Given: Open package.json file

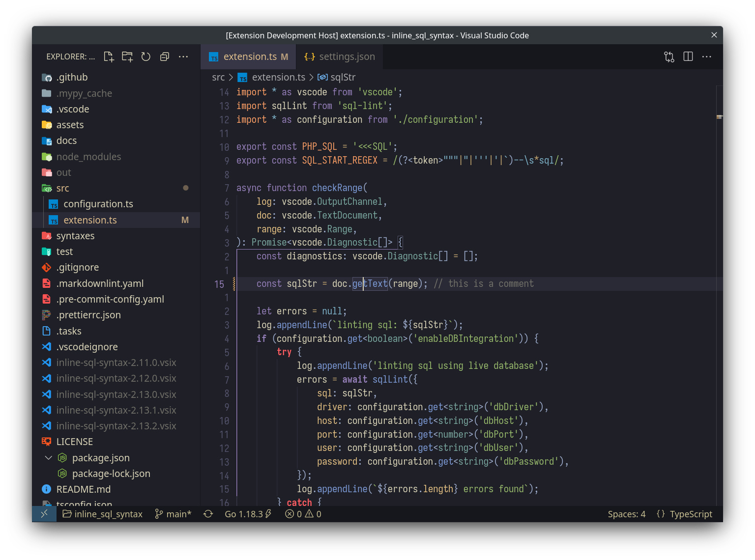Looking at the screenshot, I should coord(116,458).
